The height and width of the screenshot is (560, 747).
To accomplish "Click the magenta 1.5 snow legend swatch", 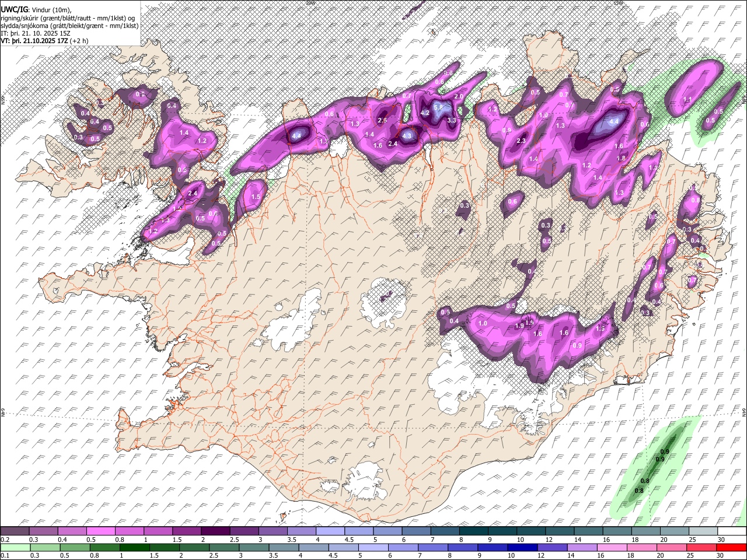I will coord(187,531).
